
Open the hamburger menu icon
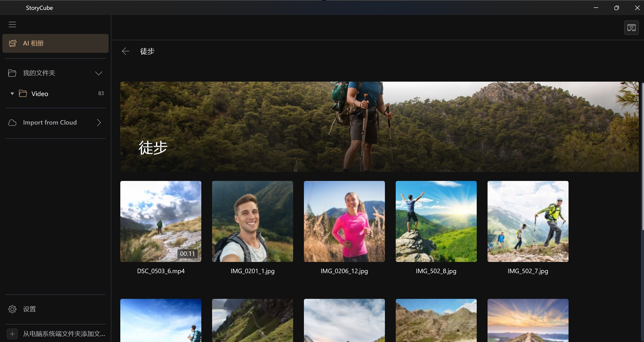tap(12, 24)
